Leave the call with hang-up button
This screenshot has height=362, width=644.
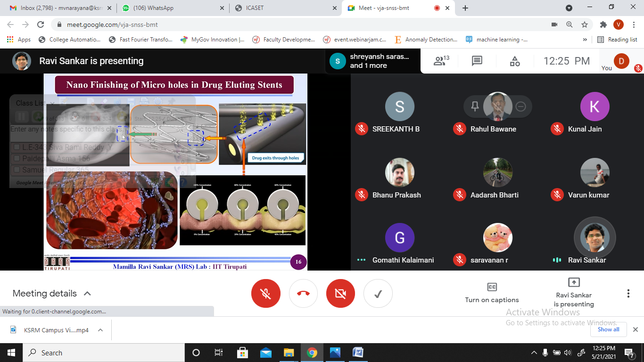coord(303,294)
